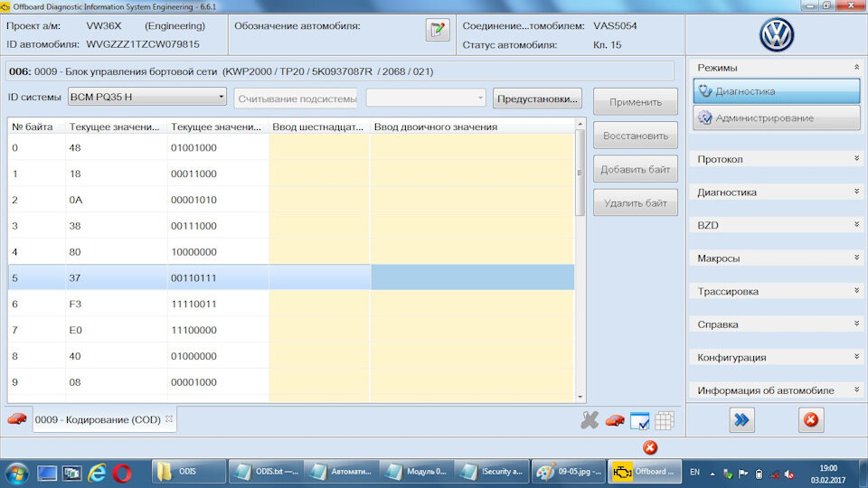Viewport: 868px width, 488px height.
Task: Click hex input field for byte 6
Action: tap(319, 304)
